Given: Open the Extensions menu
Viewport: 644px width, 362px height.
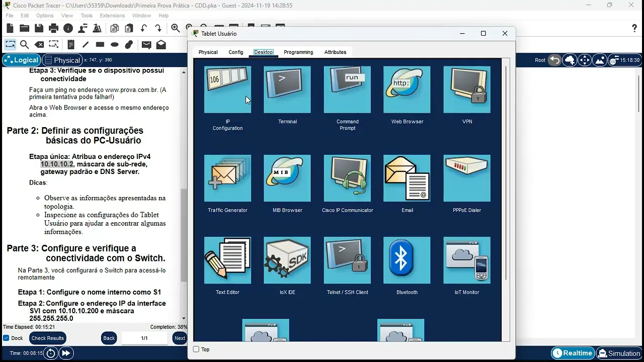Looking at the screenshot, I should [x=112, y=16].
